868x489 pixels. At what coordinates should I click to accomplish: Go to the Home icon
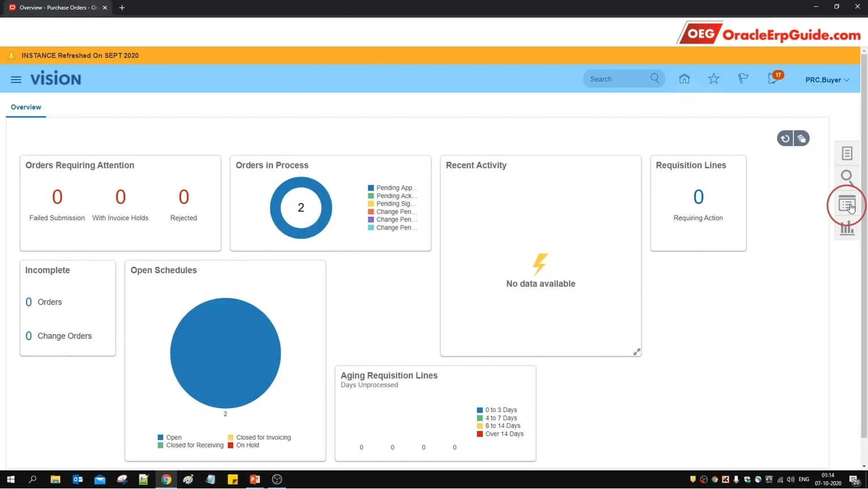(684, 79)
